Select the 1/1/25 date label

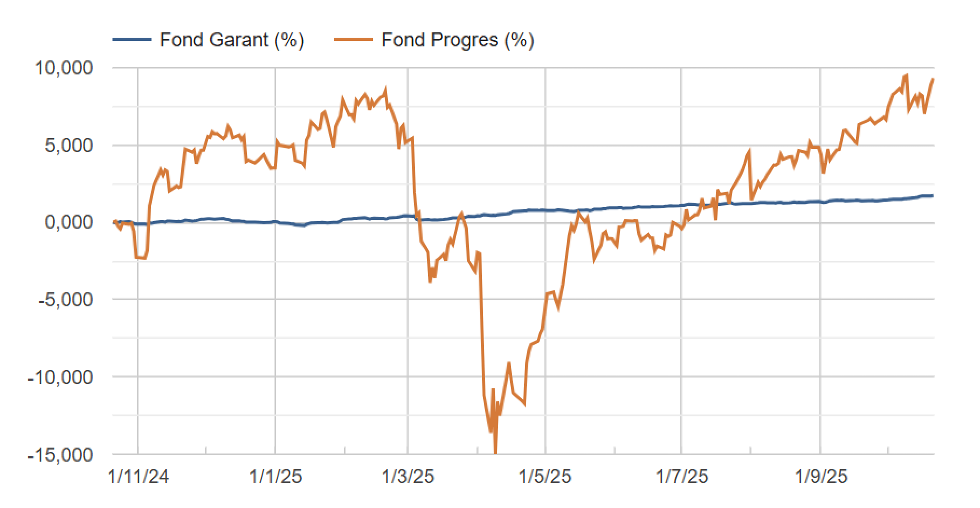point(275,478)
